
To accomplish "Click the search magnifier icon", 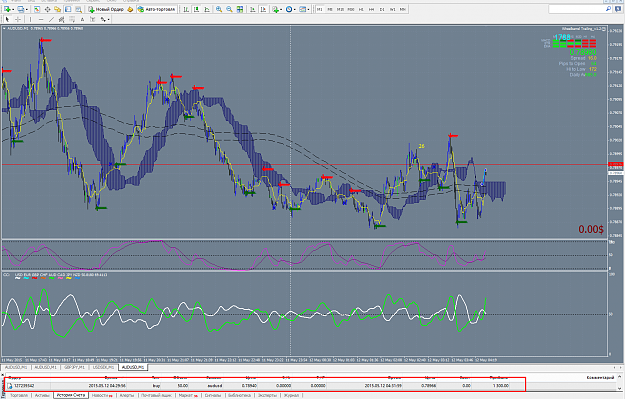I will coord(608,9).
